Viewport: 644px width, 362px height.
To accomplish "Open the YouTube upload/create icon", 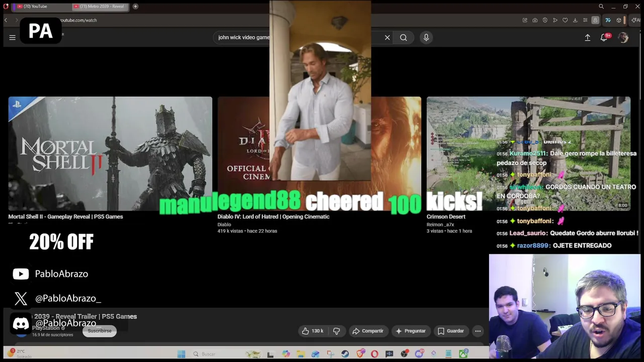I will point(587,37).
